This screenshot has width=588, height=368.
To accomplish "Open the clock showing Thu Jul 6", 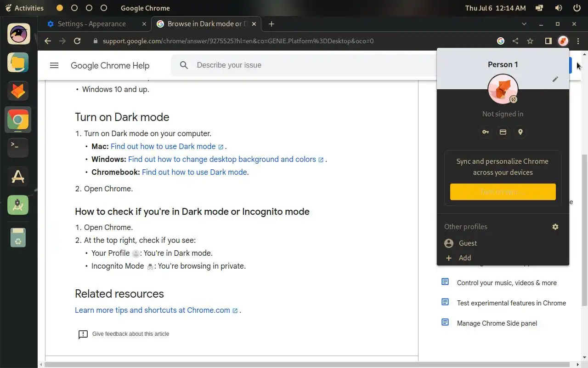I will [495, 8].
